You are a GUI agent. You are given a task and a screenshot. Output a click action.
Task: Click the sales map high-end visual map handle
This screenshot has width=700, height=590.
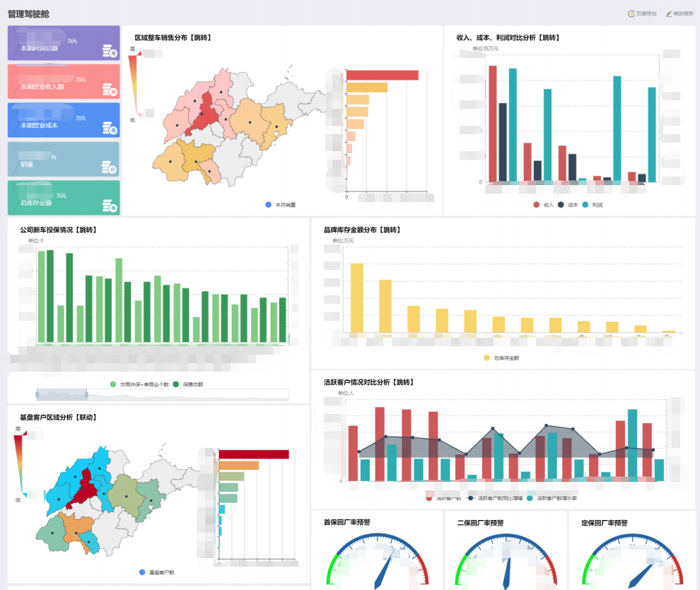point(139,54)
